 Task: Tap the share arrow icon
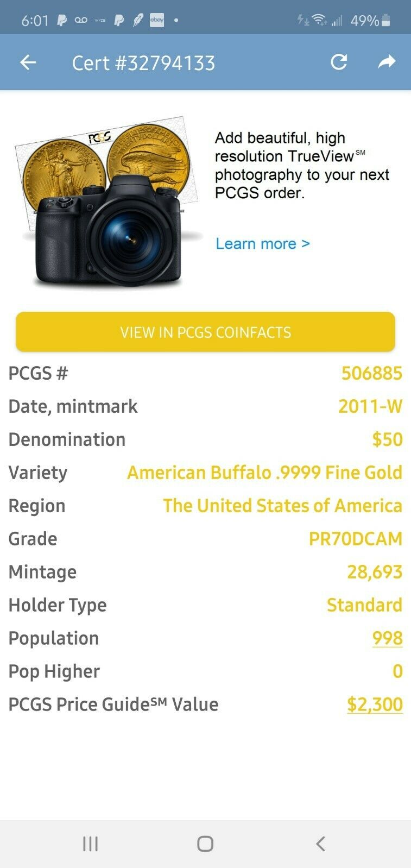click(x=387, y=62)
